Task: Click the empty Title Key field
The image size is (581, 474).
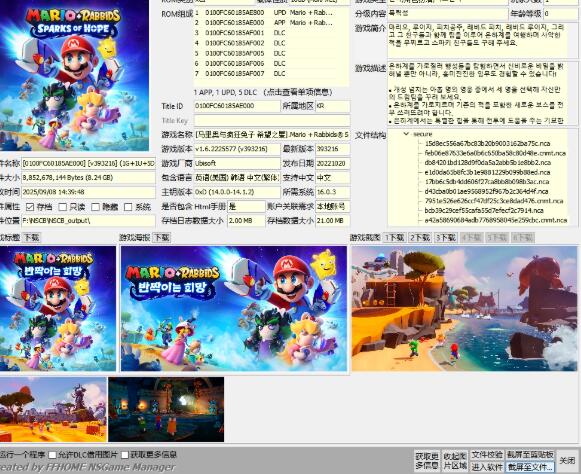Action: click(272, 120)
